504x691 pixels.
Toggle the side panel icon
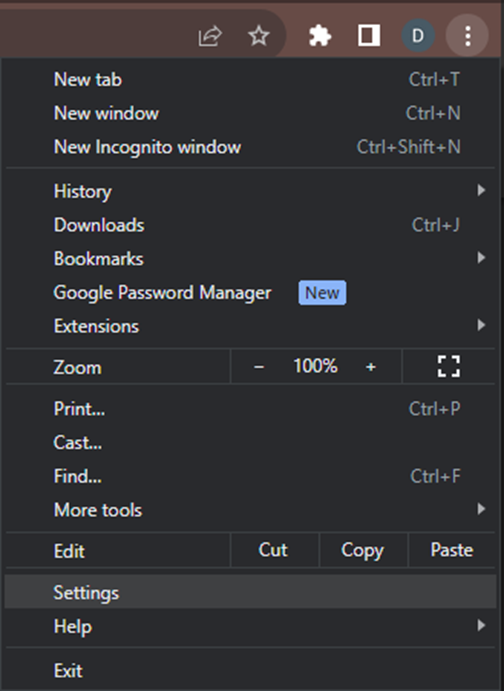369,35
